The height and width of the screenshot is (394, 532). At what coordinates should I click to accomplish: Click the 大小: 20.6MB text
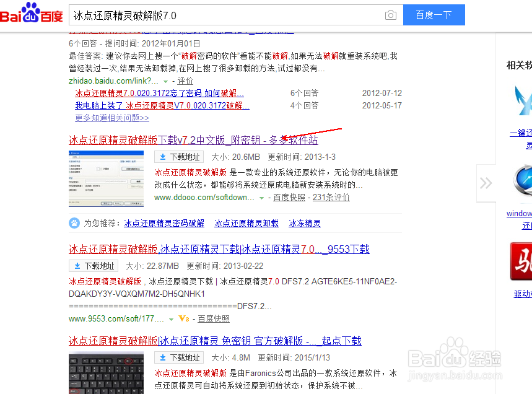pos(235,157)
